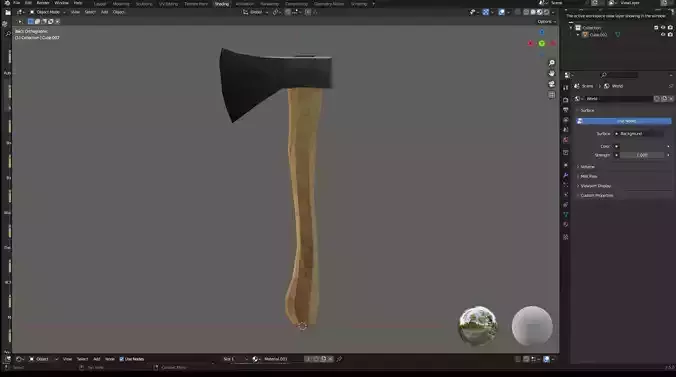Expand the Mist Pass panel
Viewport: 676px width, 377px height.
click(588, 176)
